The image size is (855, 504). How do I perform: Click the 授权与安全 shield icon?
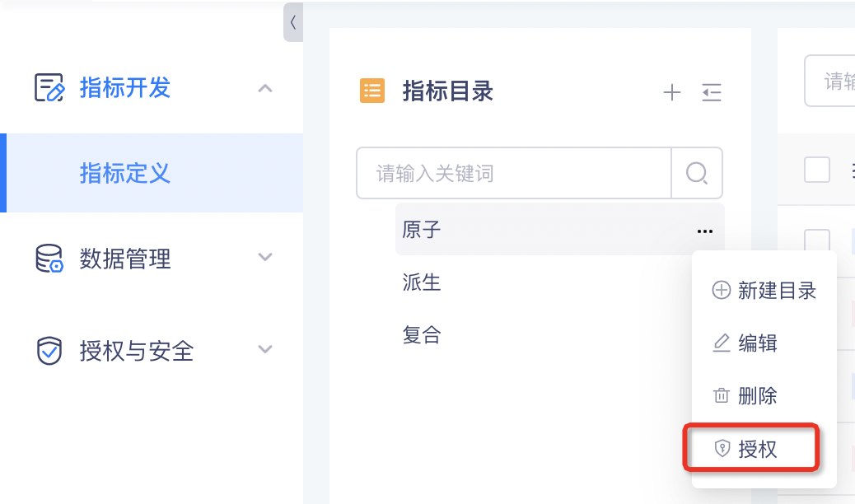pos(49,351)
